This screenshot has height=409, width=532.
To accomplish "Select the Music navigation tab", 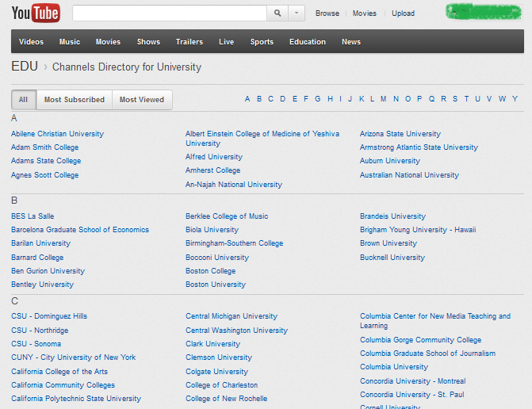I will 70,42.
